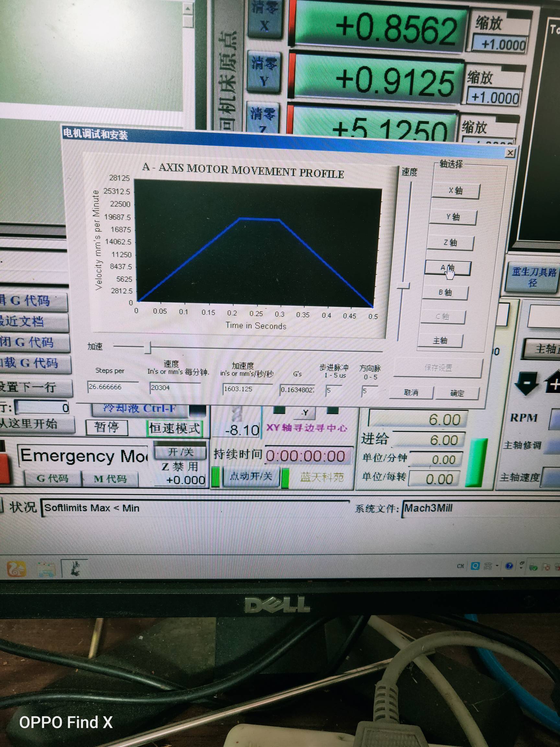
Task: Open the M代码 reference button
Action: click(x=110, y=479)
